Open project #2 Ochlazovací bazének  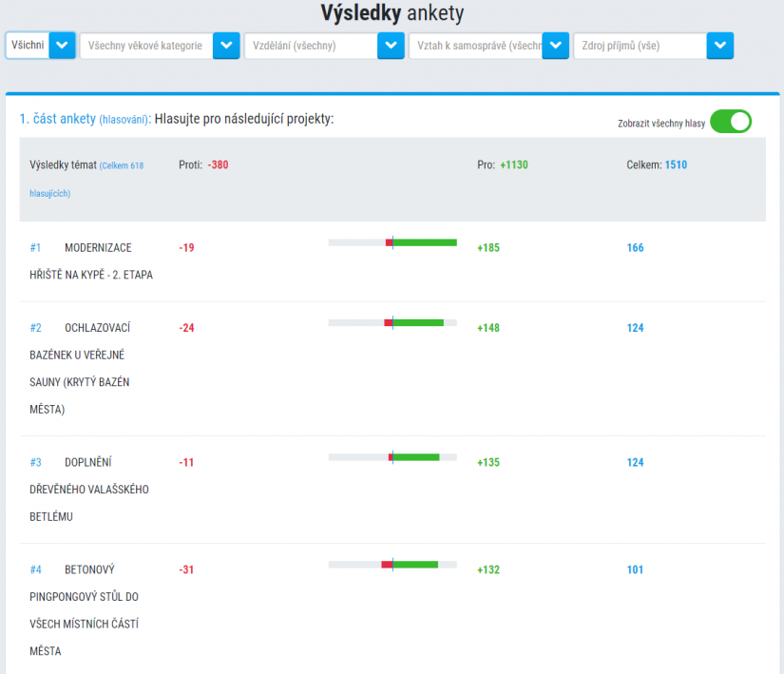tap(80, 369)
